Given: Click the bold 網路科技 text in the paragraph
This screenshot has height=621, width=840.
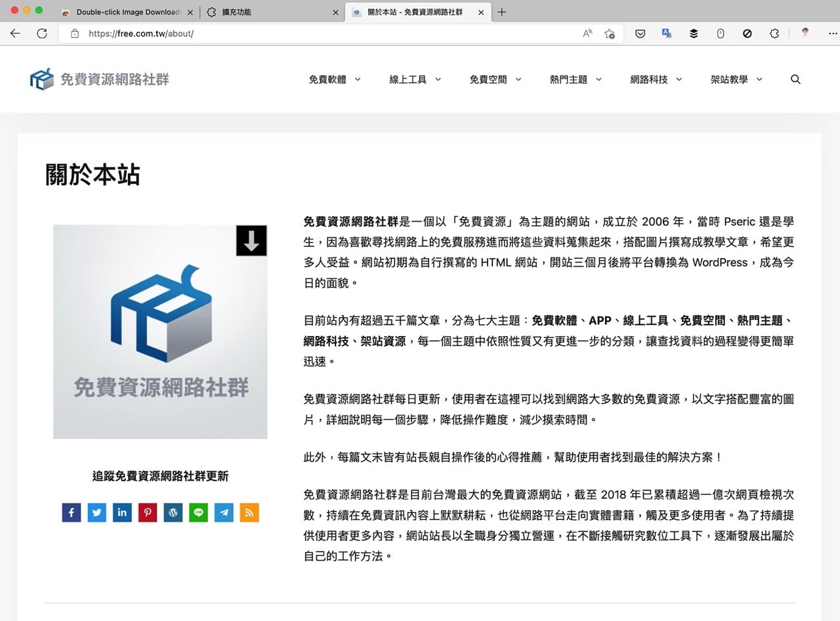Looking at the screenshot, I should (x=326, y=341).
